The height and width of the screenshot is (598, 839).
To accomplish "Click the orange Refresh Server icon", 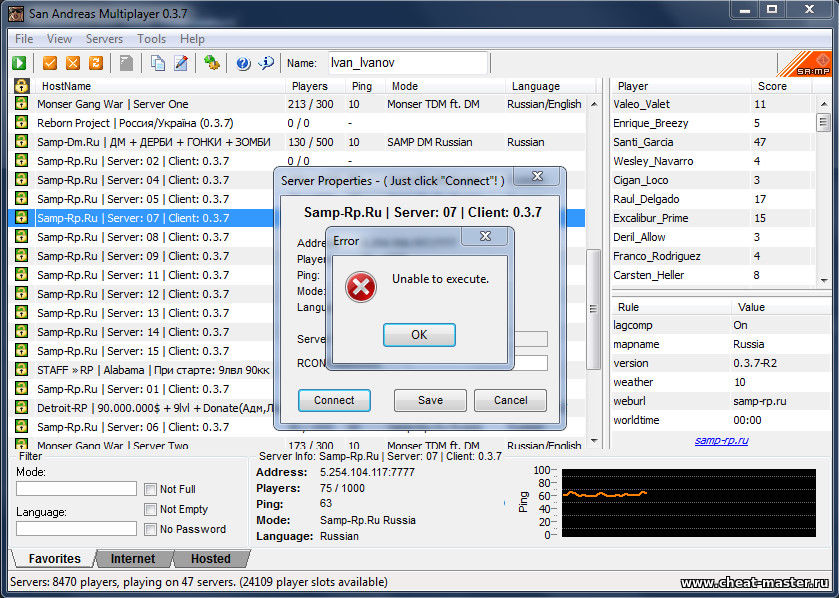I will tap(96, 63).
